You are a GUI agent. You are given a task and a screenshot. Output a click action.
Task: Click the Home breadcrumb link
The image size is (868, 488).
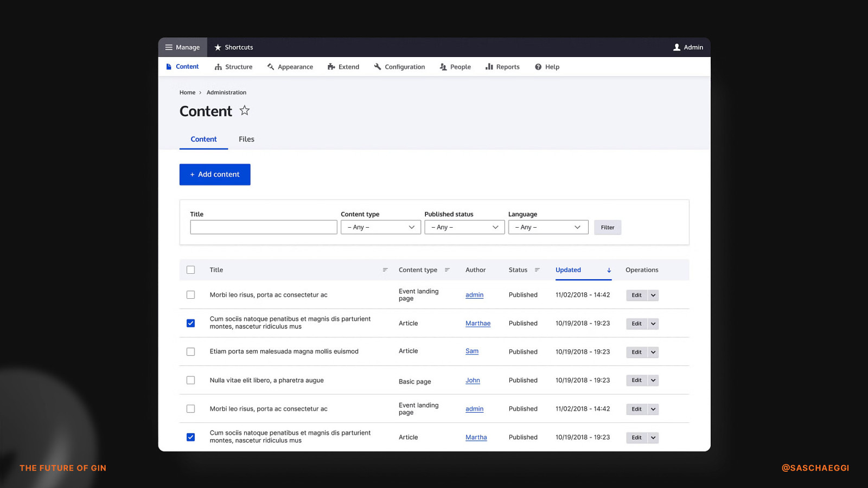point(187,93)
